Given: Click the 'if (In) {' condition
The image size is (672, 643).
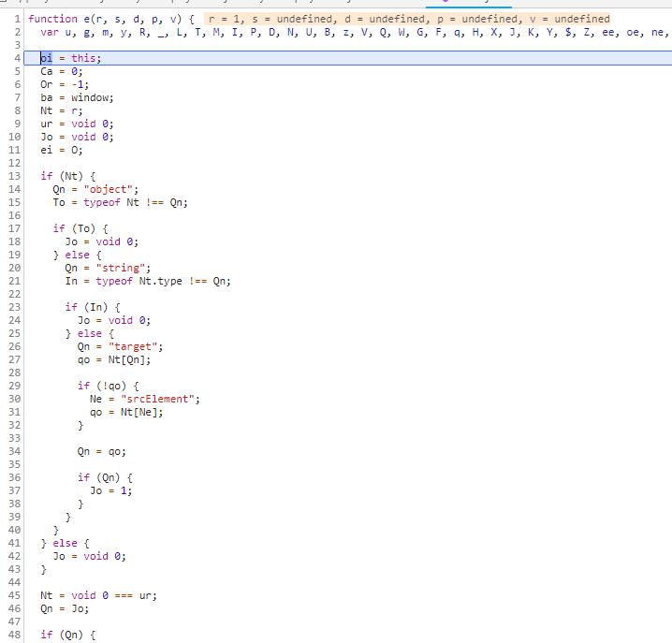Looking at the screenshot, I should (x=93, y=307).
